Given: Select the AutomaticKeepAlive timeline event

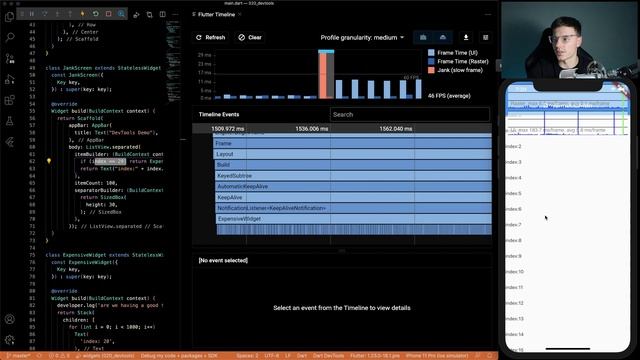Looking at the screenshot, I should (353, 187).
